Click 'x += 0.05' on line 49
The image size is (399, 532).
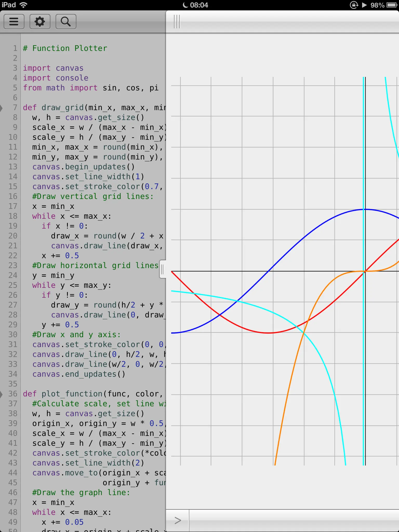63,522
